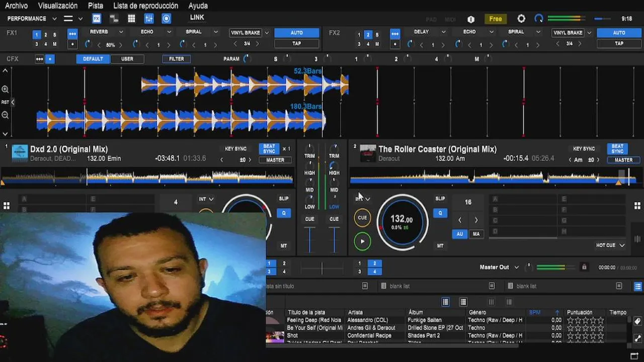Click the LINK button
644x362 pixels.
[197, 18]
